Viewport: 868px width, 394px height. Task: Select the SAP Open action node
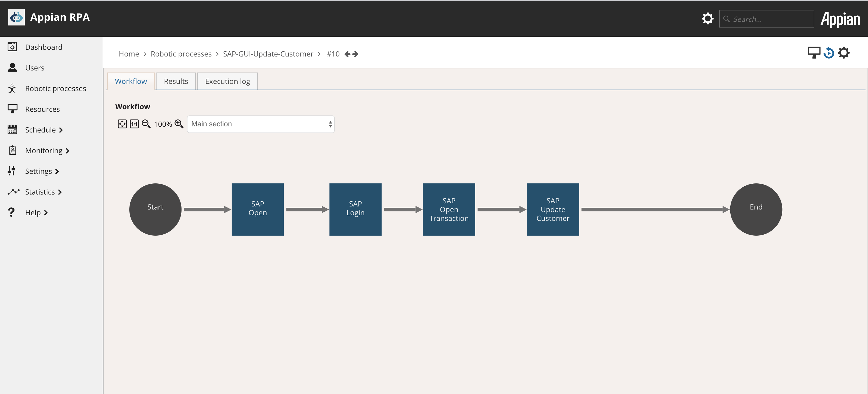[258, 209]
